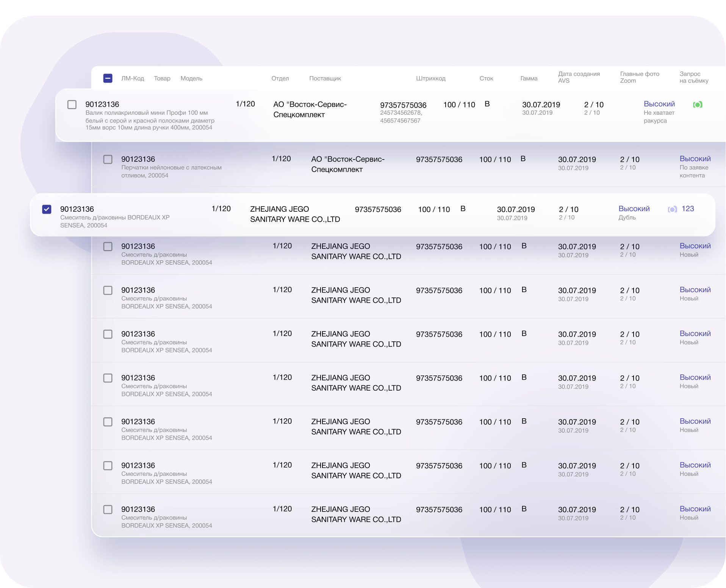Screen dimensions: 726x588
Task: Click the Гамма column header
Action: [x=529, y=78]
